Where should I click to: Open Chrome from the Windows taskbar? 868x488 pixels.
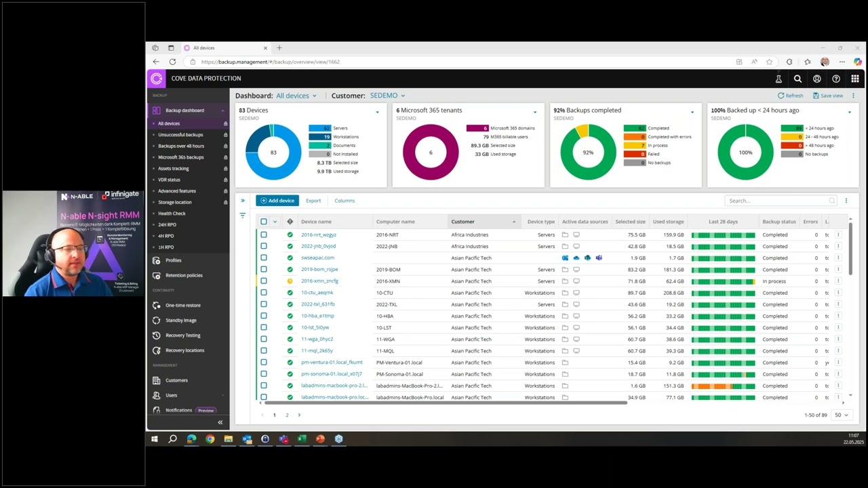210,439
